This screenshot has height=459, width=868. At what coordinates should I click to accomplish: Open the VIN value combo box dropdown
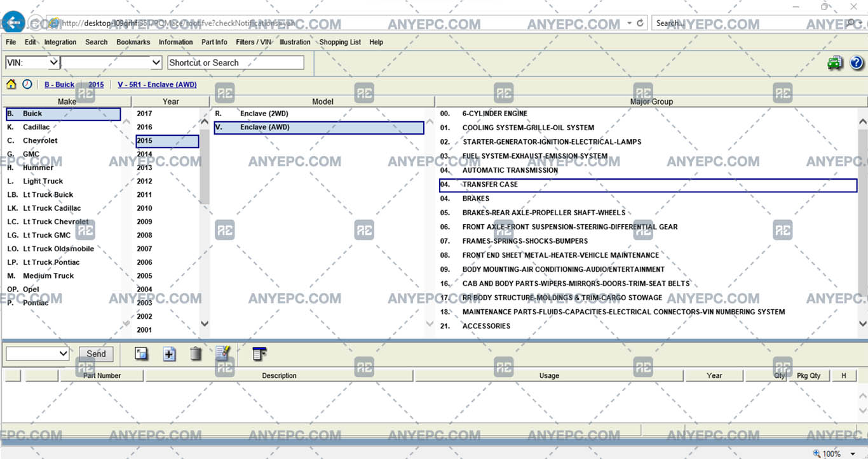[x=156, y=62]
